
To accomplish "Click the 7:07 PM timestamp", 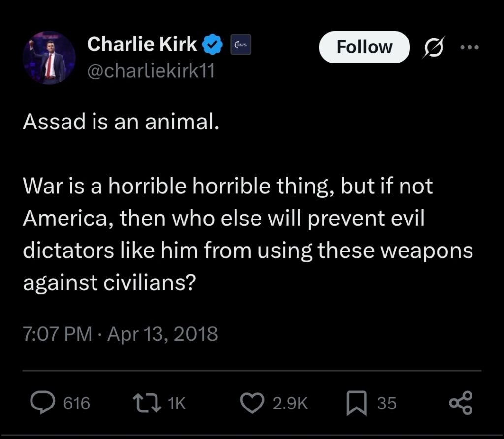I will (x=57, y=334).
